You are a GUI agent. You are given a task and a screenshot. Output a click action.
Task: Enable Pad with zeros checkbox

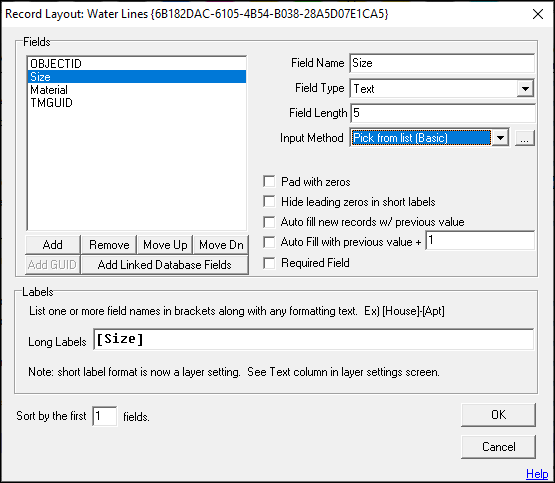click(x=269, y=182)
